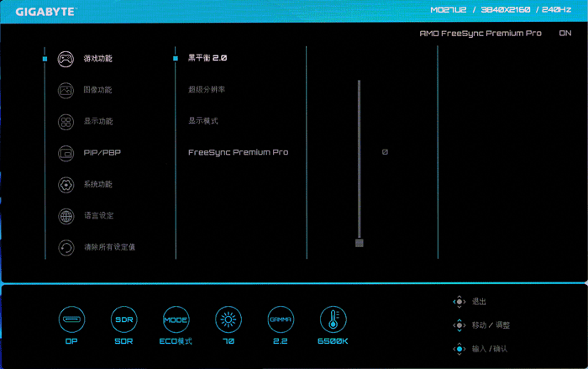The height and width of the screenshot is (369, 588).
Task: Select the 显示模式 option
Action: (203, 121)
